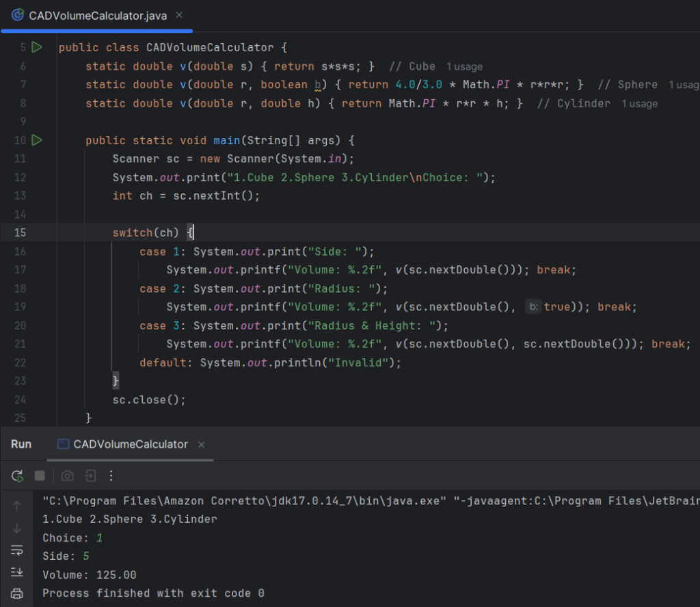Close the CADVolumeCalculator run tab
The image size is (700, 607).
(201, 445)
